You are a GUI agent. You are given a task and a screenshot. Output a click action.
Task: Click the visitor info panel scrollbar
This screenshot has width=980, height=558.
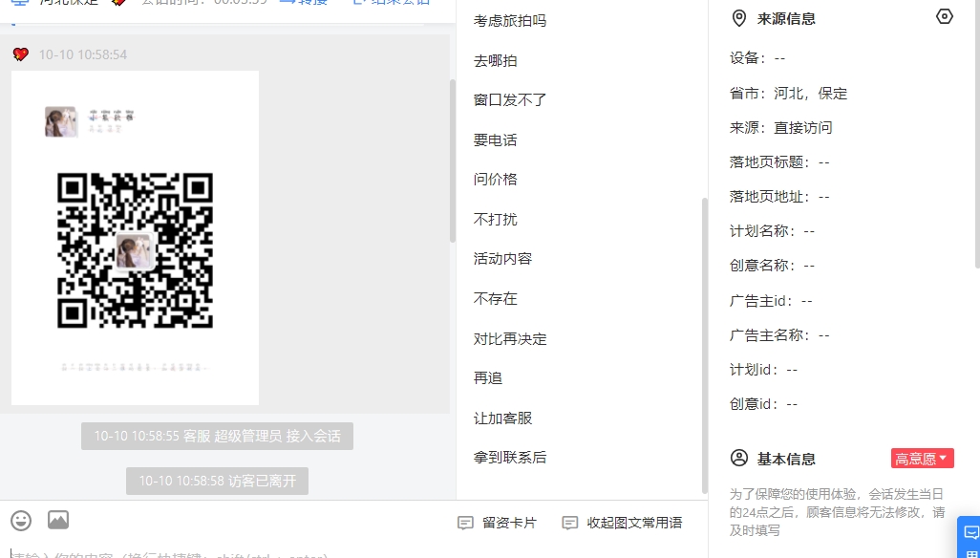[x=977, y=133]
